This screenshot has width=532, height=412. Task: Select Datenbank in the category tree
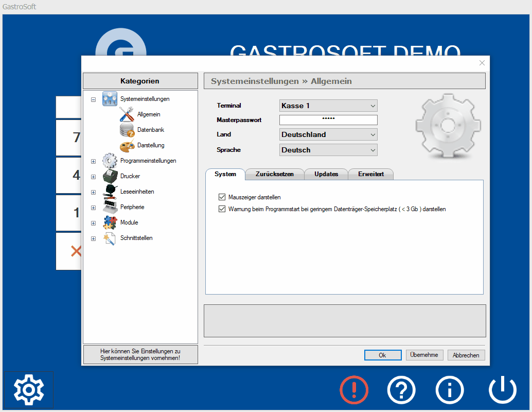coord(151,130)
